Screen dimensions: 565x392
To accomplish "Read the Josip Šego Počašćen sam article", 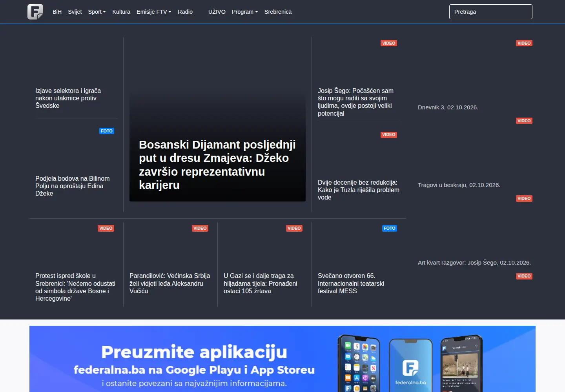I will tap(355, 102).
